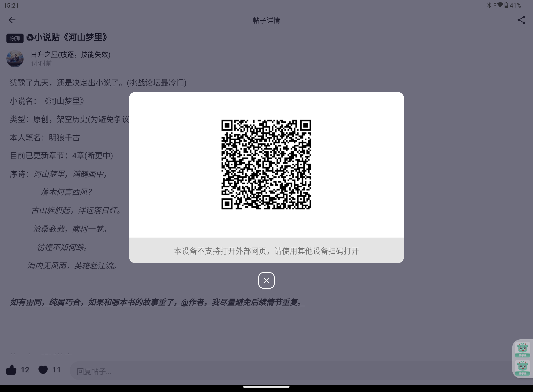Click the dialog message 本设备不支持打开外部网页
Screen dimensions: 533x392
(266, 251)
